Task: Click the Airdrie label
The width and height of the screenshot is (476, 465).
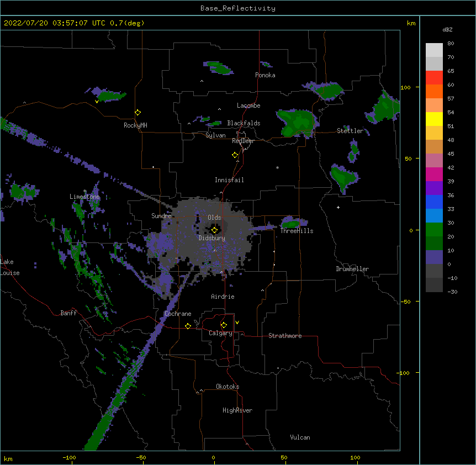Action: 223,297
